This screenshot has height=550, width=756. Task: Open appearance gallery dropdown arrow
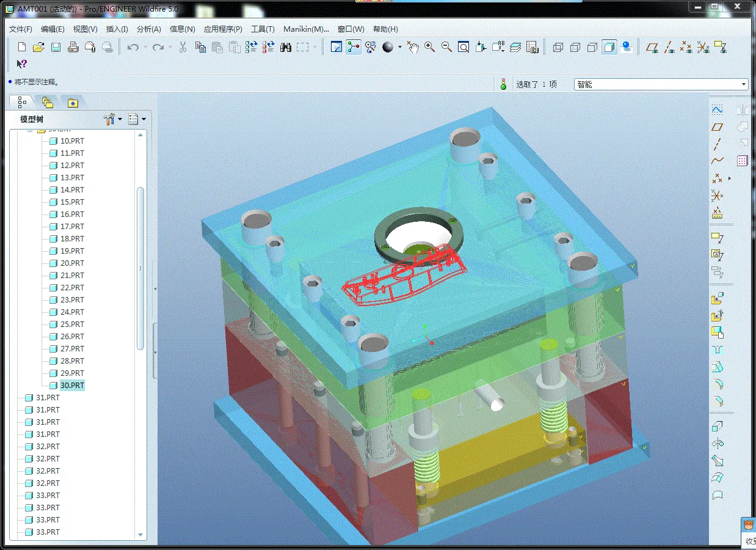tap(400, 47)
